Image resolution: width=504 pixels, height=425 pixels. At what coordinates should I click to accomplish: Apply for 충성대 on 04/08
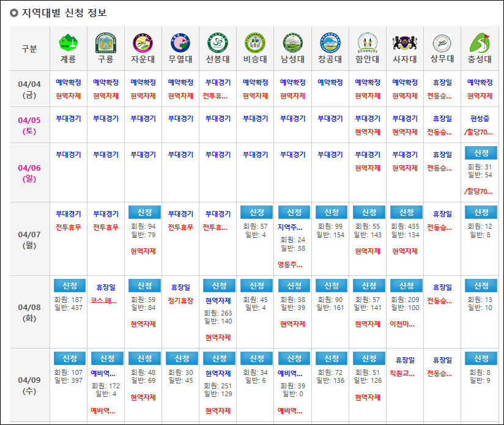pos(481,285)
